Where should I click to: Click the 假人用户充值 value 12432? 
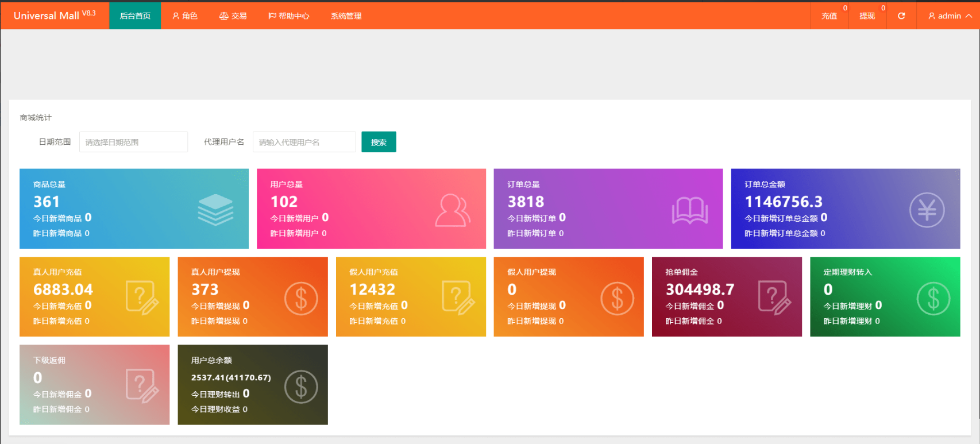tap(372, 289)
